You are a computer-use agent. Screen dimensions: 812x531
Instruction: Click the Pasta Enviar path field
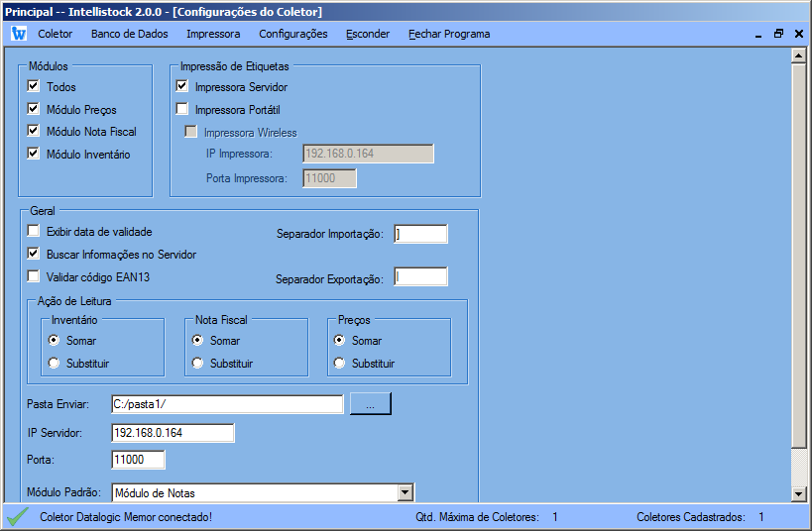pyautogui.click(x=227, y=404)
